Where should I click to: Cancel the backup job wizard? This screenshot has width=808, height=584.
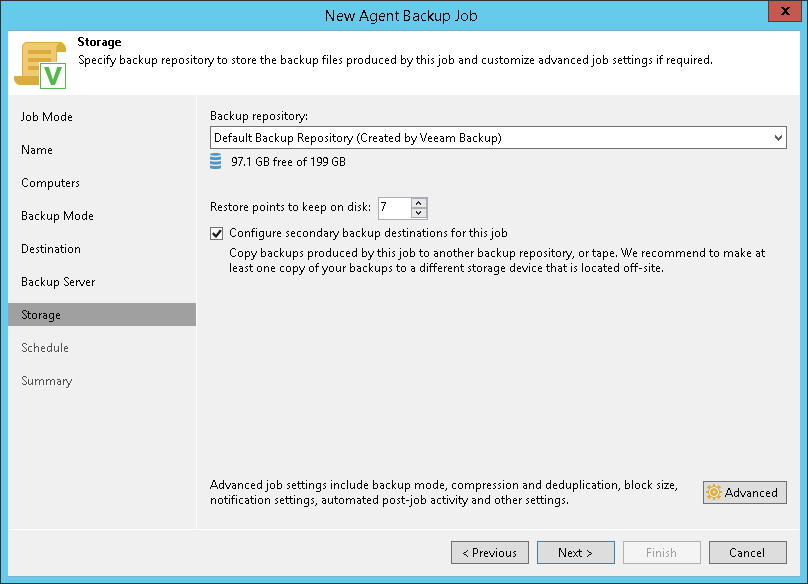(747, 552)
